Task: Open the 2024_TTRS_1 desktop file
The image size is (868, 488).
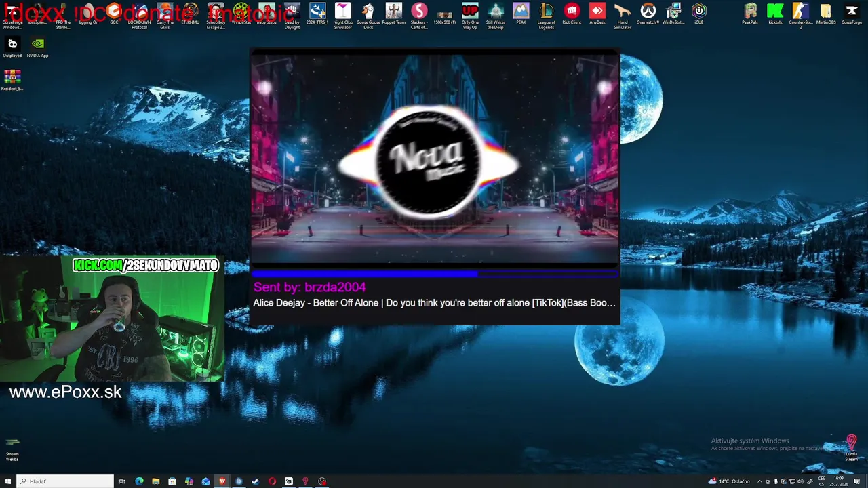Action: tap(317, 14)
